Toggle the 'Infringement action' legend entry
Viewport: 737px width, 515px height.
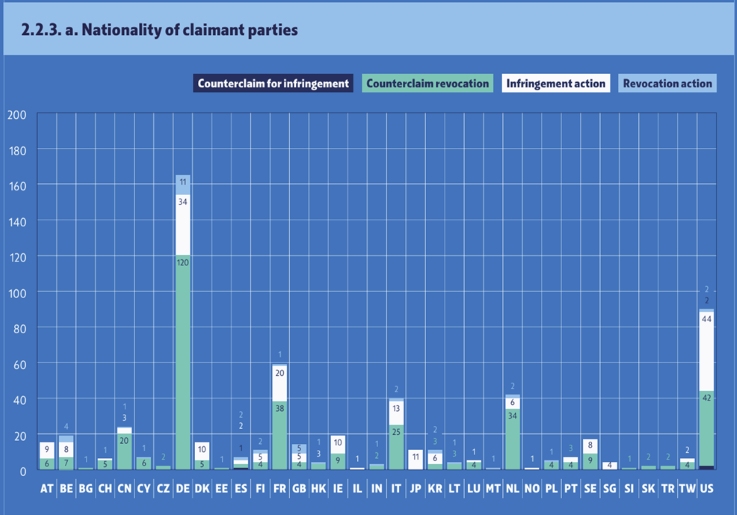click(555, 83)
